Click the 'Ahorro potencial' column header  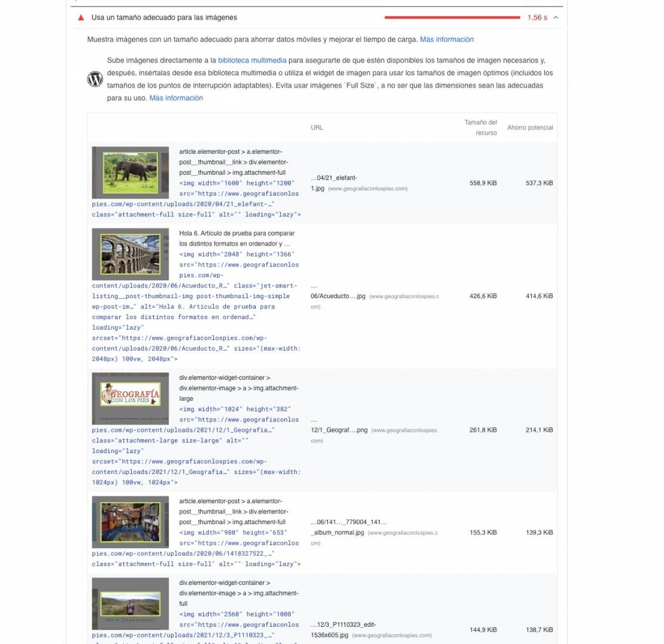click(x=530, y=128)
